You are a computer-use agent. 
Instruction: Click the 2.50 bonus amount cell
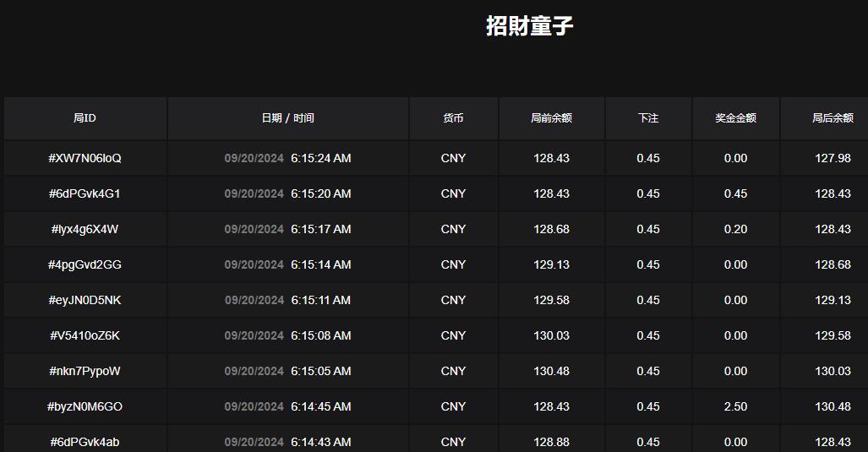point(735,406)
